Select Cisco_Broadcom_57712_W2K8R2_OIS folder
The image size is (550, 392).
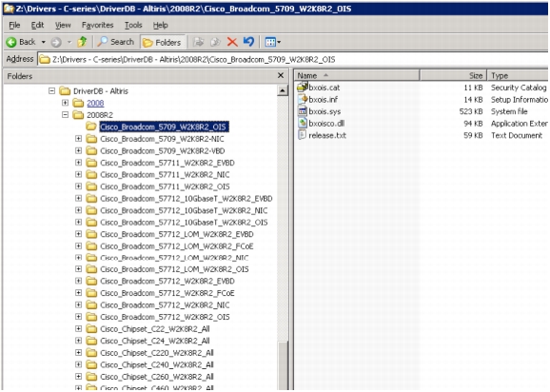[x=165, y=317]
